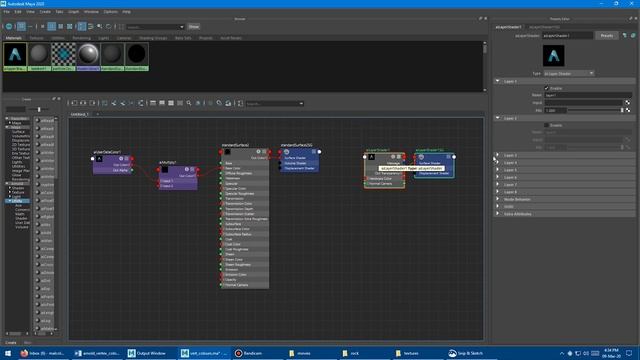
Task: Toggle the Layer 1 Enable checkbox
Action: [547, 88]
